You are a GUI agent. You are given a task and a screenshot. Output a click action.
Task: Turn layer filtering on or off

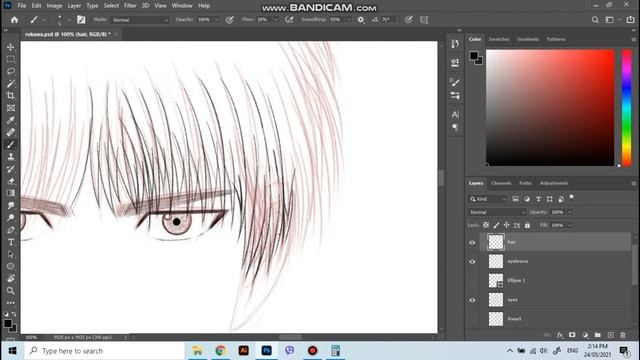[571, 197]
